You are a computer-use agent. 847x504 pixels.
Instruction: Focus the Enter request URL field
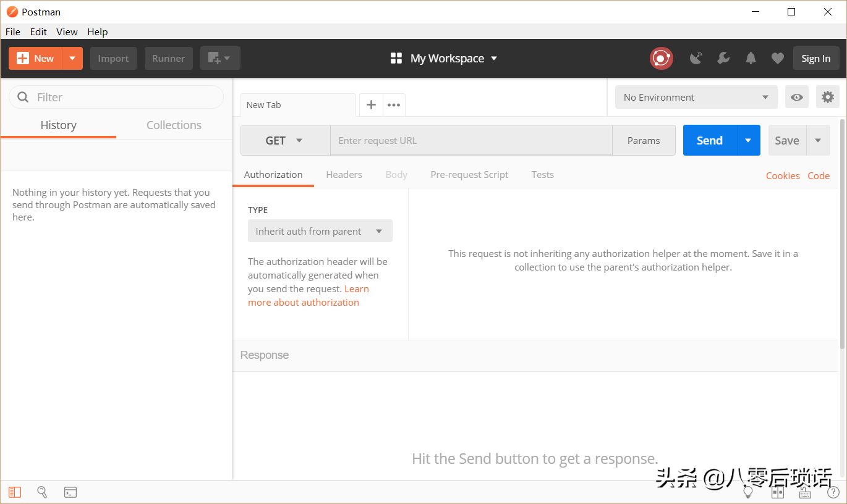point(471,140)
